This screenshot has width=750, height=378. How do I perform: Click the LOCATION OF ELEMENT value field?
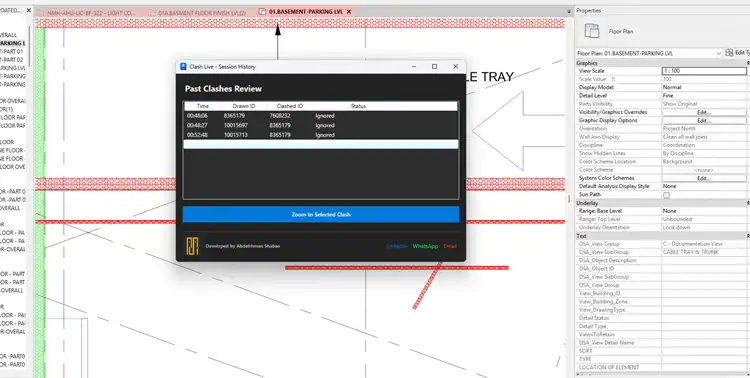pos(704,367)
